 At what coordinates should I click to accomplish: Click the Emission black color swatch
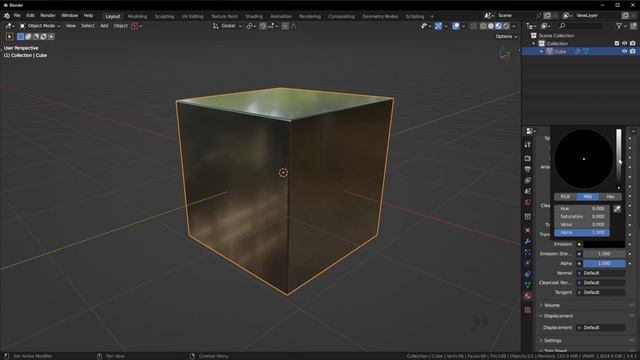click(x=604, y=244)
